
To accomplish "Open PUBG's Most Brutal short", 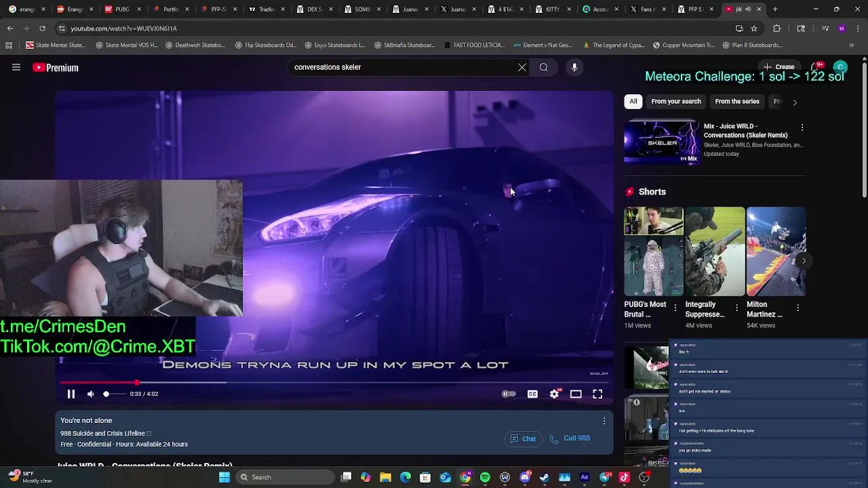I will point(654,251).
